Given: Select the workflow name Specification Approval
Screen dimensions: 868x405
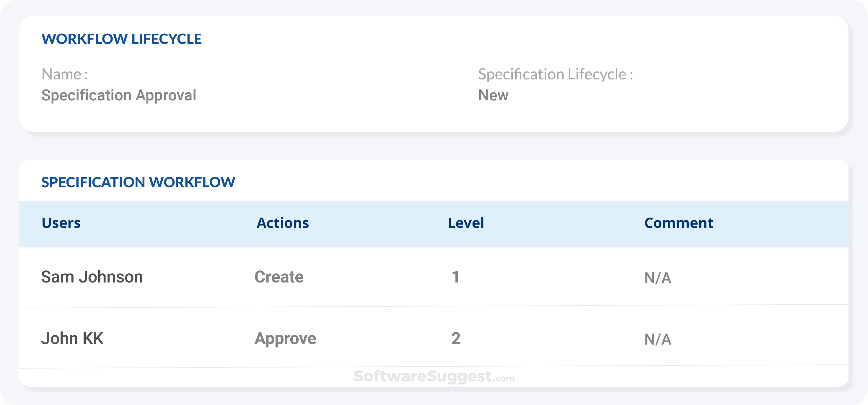Looking at the screenshot, I should point(119,95).
